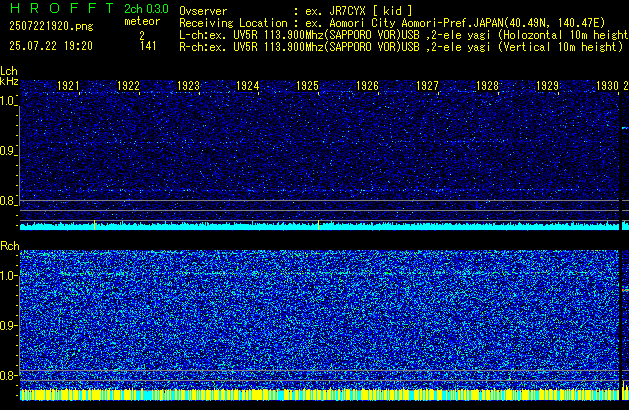The image size is (629, 410).
Task: Click the HROFFT title text
Action: (x=62, y=8)
